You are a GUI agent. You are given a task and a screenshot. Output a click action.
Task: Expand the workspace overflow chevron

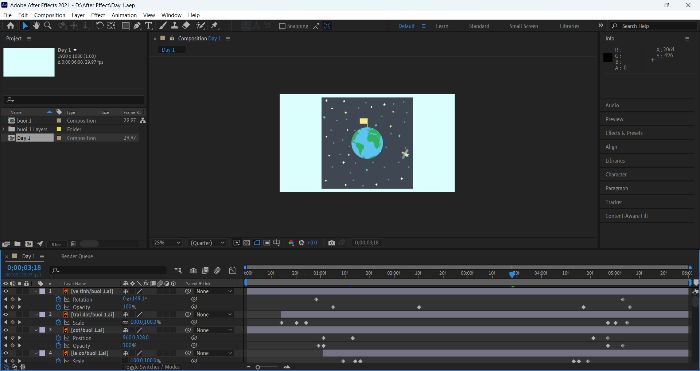point(600,26)
